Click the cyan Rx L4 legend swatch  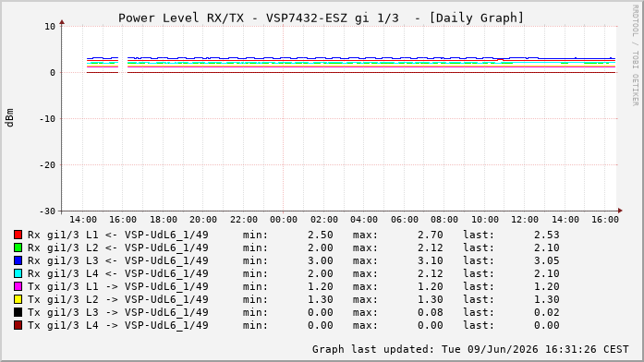[x=18, y=273]
